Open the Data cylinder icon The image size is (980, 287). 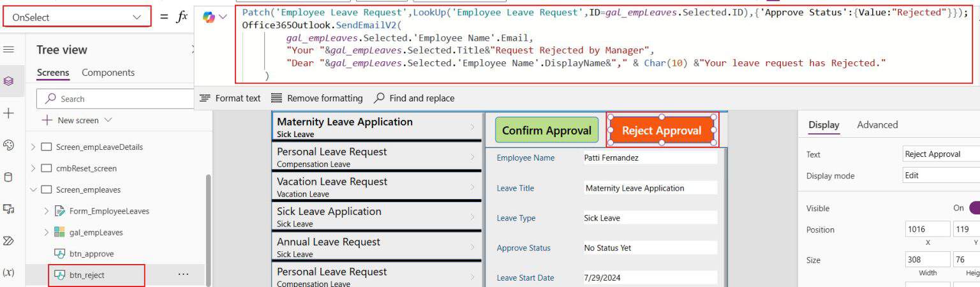(x=9, y=177)
